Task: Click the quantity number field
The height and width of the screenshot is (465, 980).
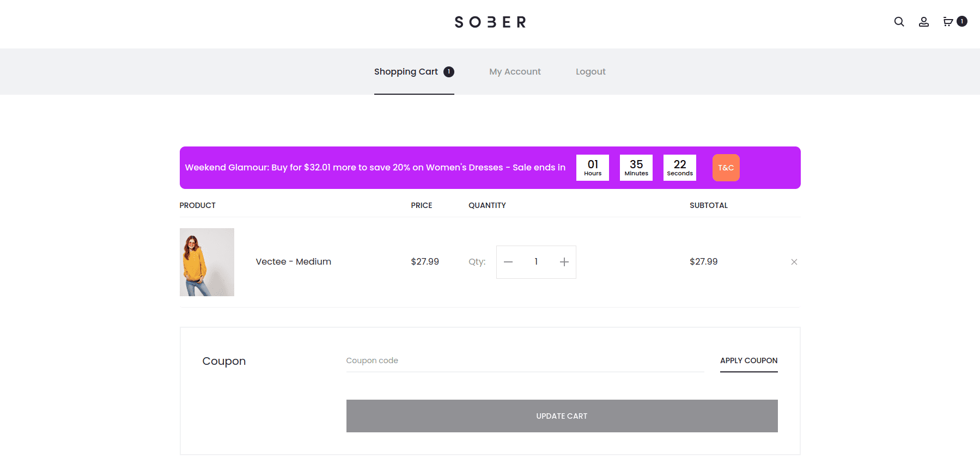Action: click(536, 262)
